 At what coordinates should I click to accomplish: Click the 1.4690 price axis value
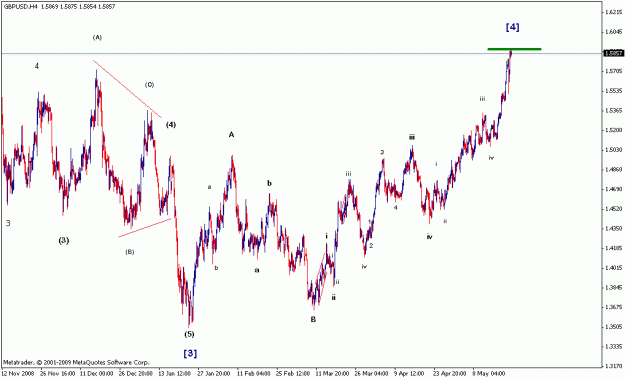pyautogui.click(x=614, y=189)
